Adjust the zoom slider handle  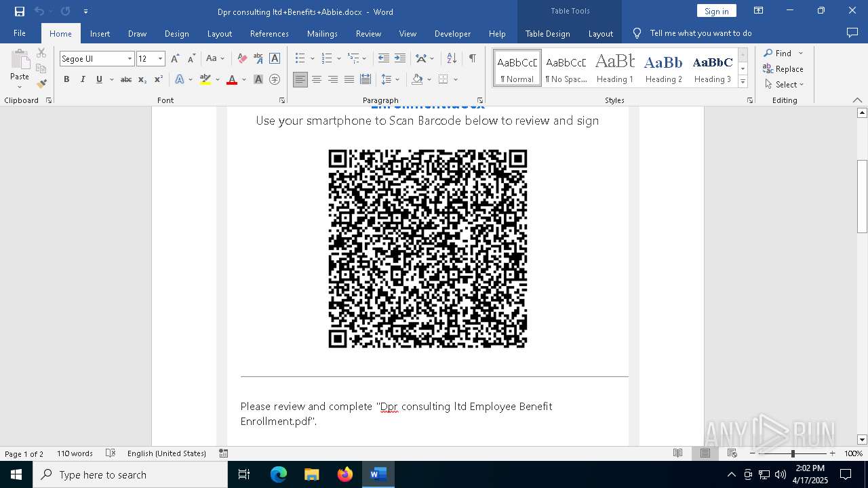click(793, 453)
